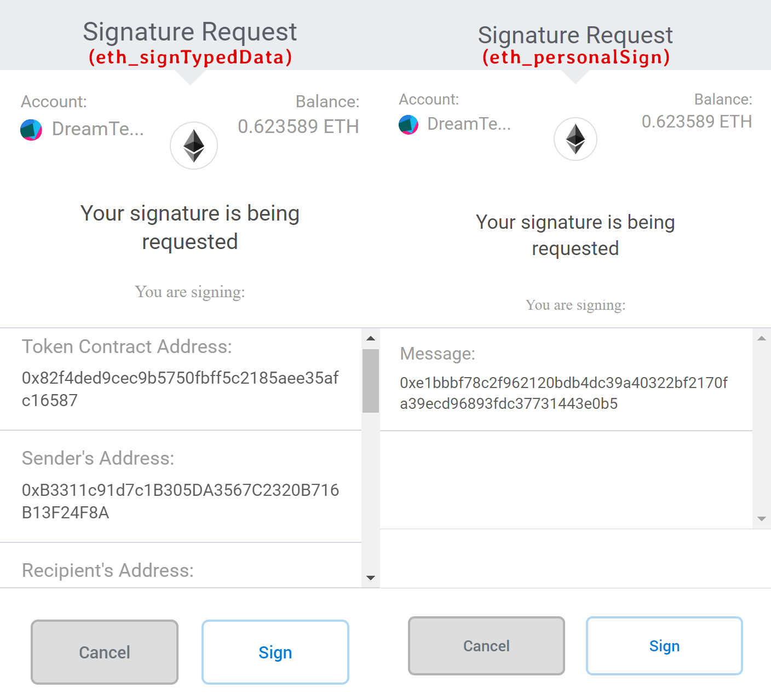Click Ethereum logo in left signTypedData panel

pyautogui.click(x=194, y=146)
